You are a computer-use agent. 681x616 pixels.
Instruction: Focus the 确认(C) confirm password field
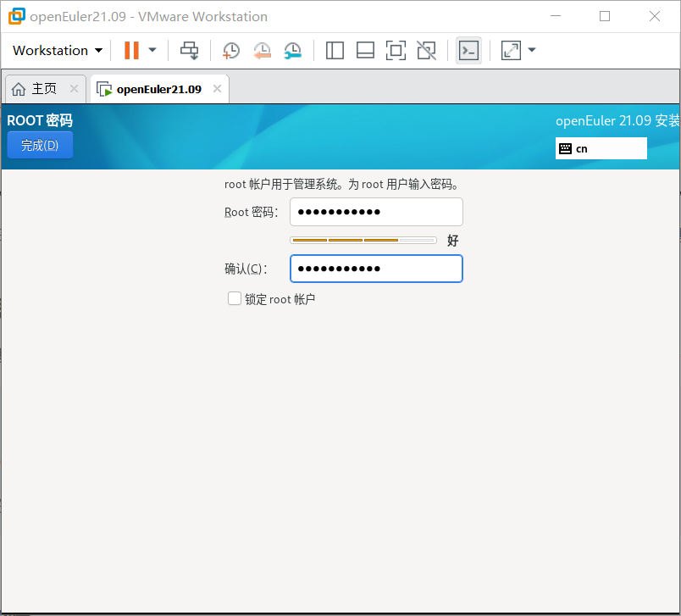[376, 269]
